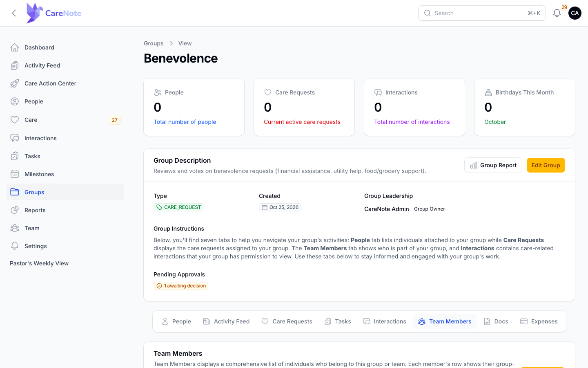Click the Settings bell icon in sidebar

15,246
